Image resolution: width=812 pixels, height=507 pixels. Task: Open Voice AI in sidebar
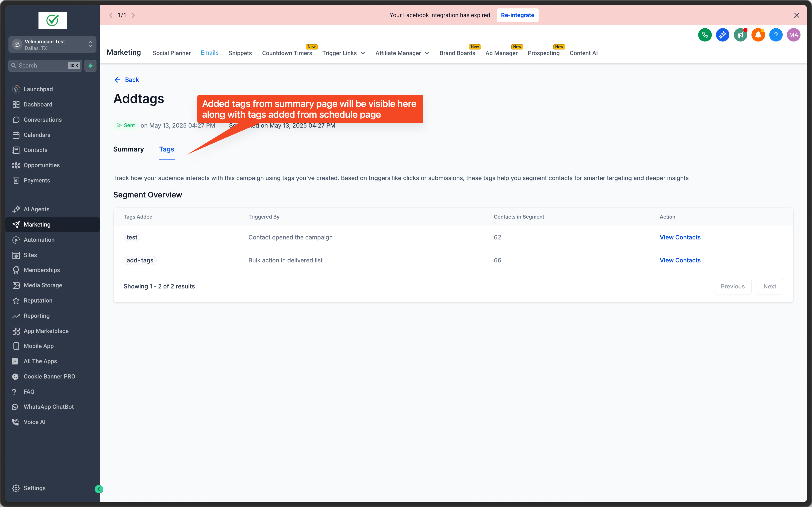tap(34, 422)
